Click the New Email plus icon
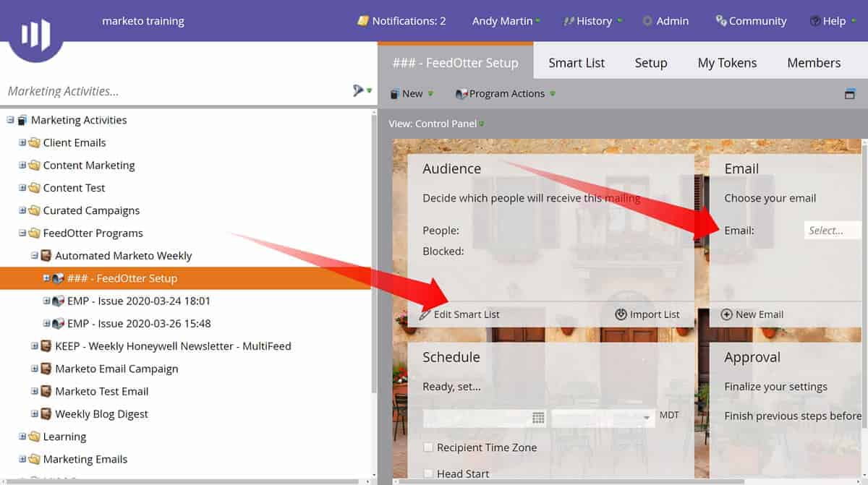Screen dimensions: 868x485 726,314
